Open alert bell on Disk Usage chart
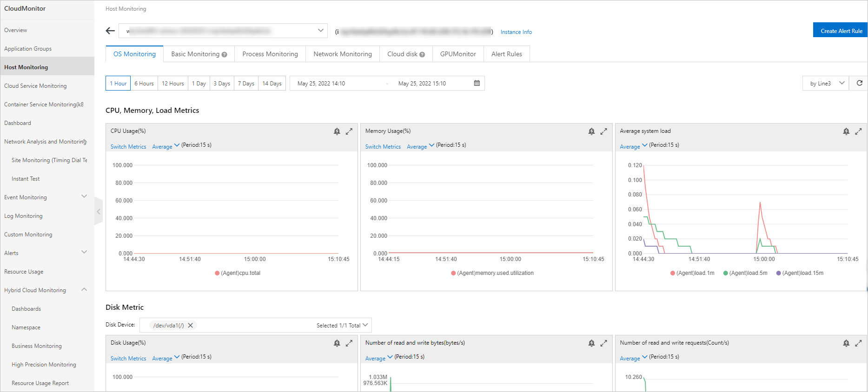The image size is (868, 392). click(x=337, y=343)
